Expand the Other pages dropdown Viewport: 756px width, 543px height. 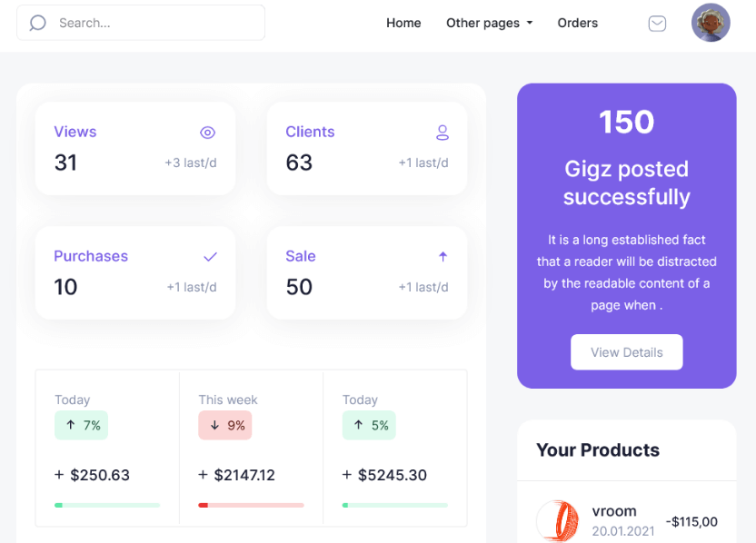(490, 23)
